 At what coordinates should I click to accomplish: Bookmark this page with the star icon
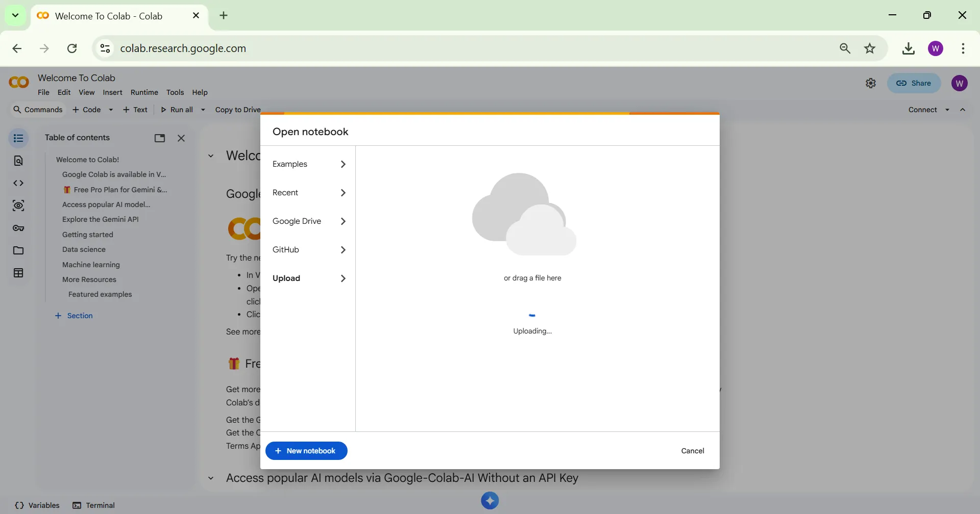(870, 48)
